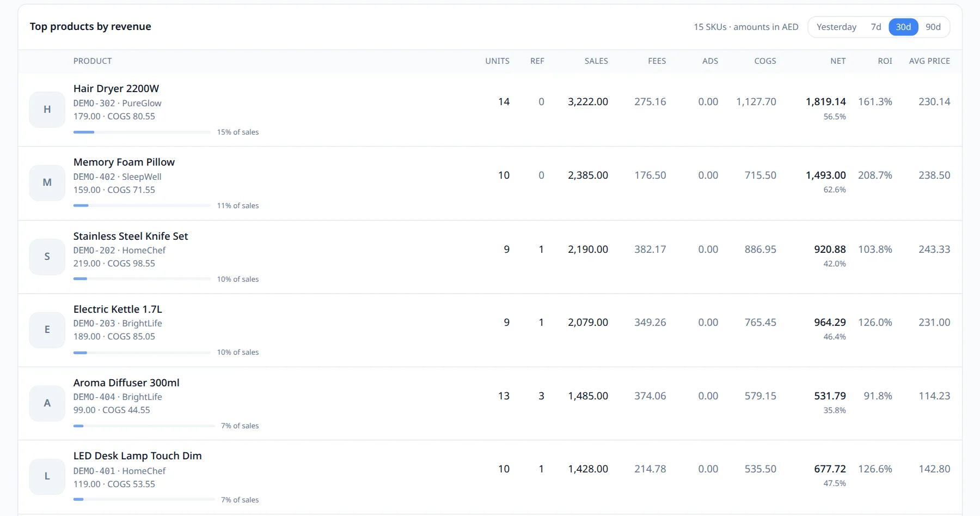Image resolution: width=980 pixels, height=516 pixels.
Task: Click the PRODUCT column header
Action: pyautogui.click(x=93, y=61)
